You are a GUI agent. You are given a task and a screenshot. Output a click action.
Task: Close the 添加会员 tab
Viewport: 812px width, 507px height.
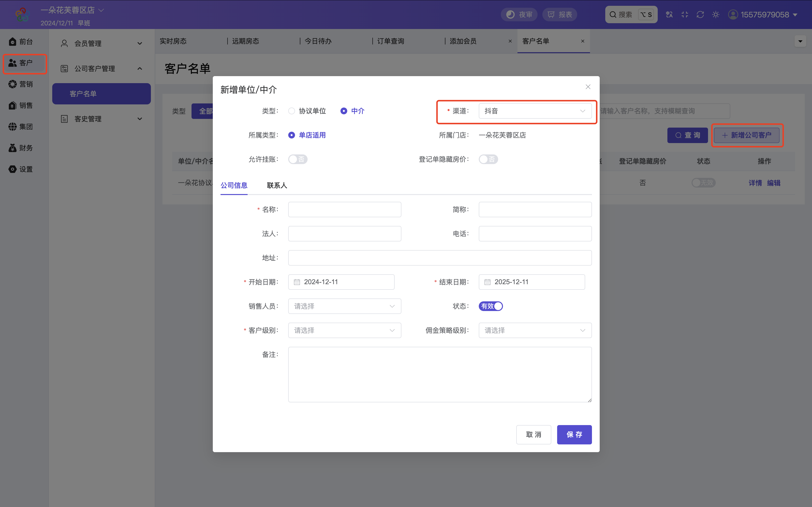pyautogui.click(x=510, y=41)
